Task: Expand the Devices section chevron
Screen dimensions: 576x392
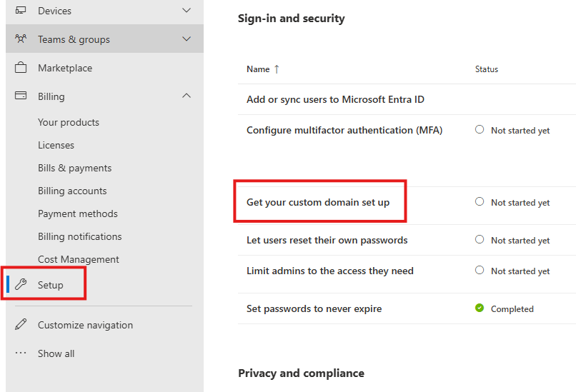Action: click(187, 11)
